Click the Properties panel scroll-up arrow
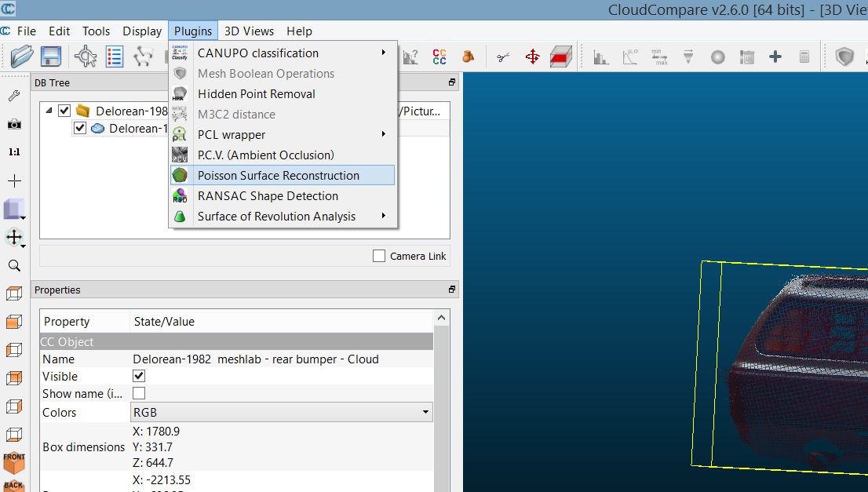The height and width of the screenshot is (492, 868). tap(442, 318)
